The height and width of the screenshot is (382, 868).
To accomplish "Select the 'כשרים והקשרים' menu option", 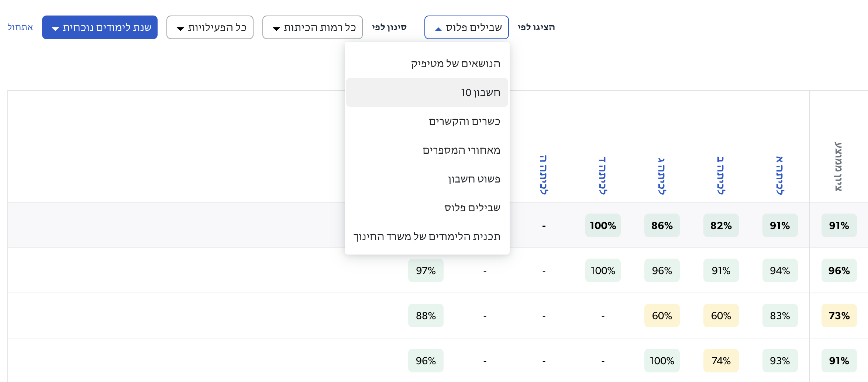I will 464,121.
